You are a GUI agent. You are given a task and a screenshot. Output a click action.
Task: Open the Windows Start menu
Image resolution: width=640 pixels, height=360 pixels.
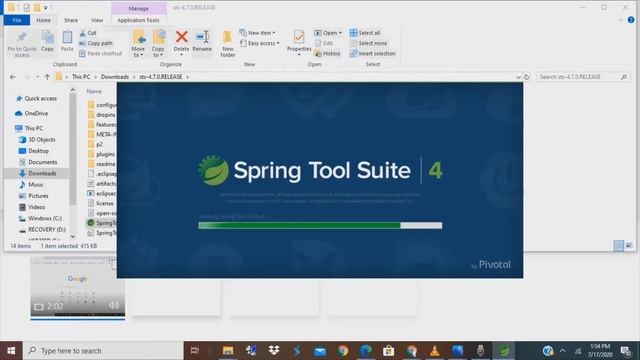[x=11, y=351]
